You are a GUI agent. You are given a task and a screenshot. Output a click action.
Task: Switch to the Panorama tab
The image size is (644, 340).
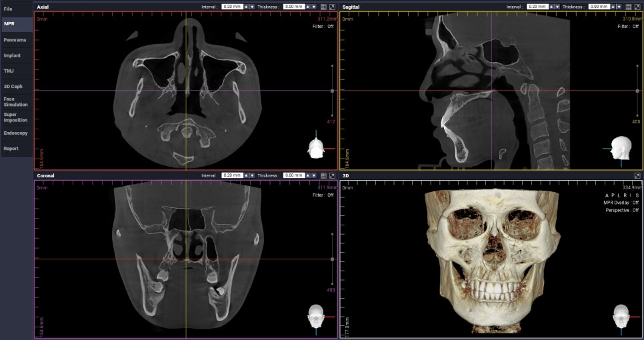(x=15, y=40)
